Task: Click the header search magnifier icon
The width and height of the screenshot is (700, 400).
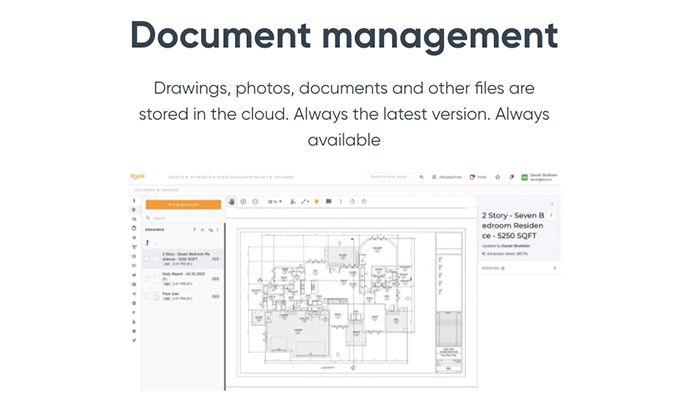Action: coord(421,177)
